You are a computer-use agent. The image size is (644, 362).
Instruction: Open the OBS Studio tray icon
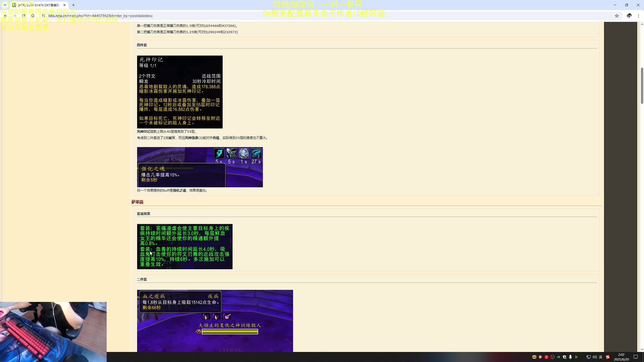pyautogui.click(x=552, y=357)
